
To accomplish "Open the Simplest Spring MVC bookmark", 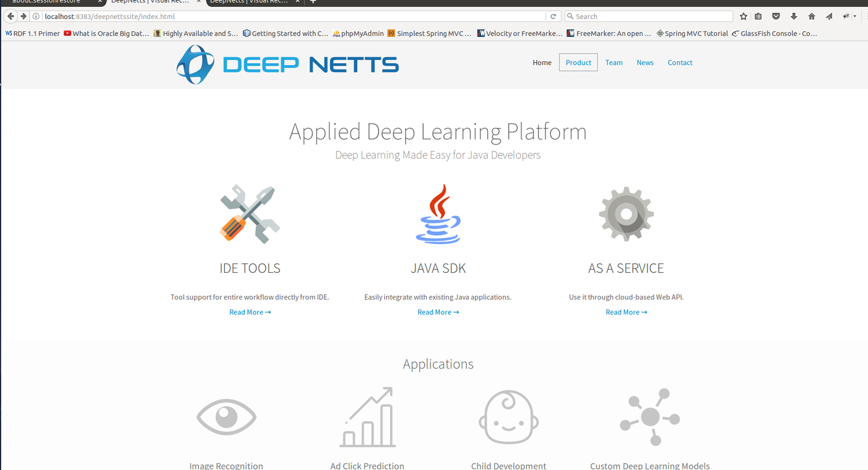I will (429, 34).
